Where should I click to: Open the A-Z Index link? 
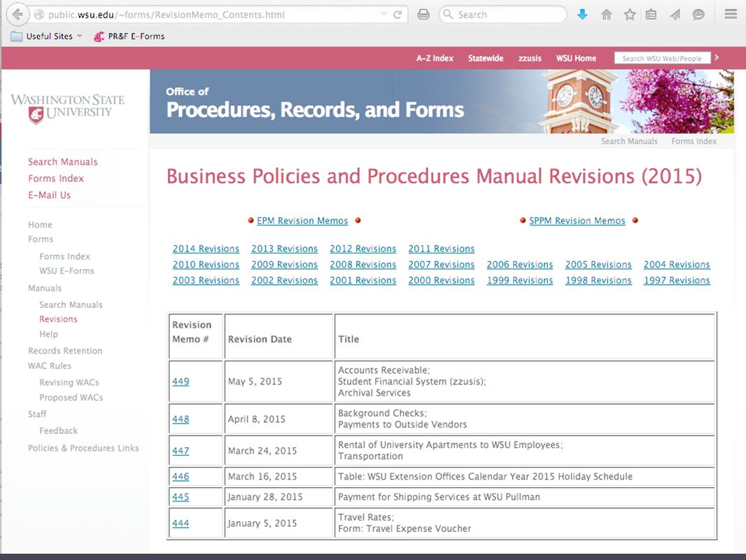pyautogui.click(x=435, y=58)
